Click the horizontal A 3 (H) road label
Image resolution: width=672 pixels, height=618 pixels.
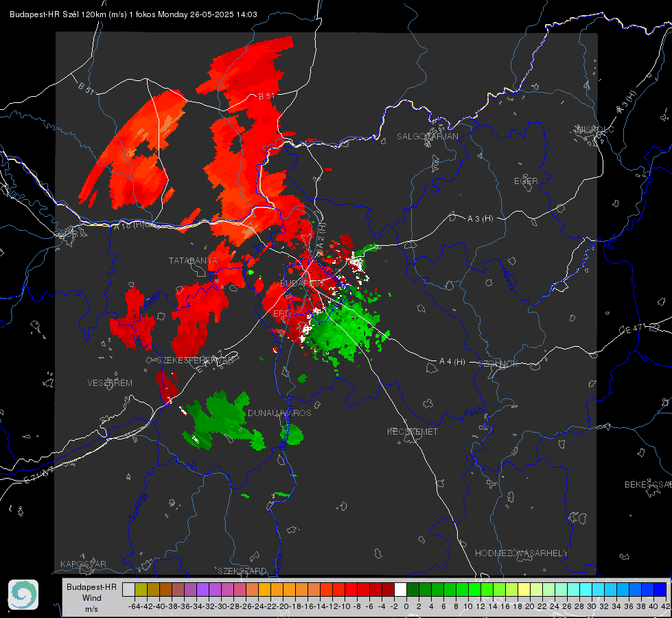[x=480, y=218]
